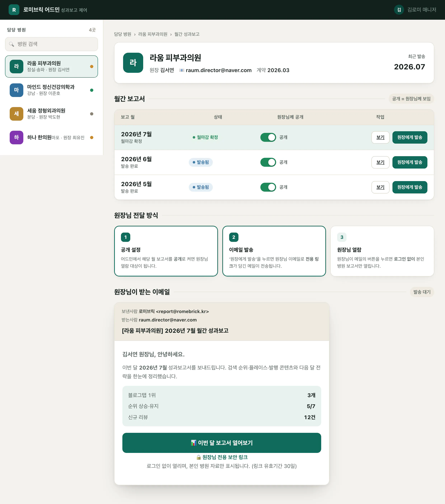The height and width of the screenshot is (504, 445).
Task: Open 마인드 정신건강의학과 in hospital list
Action: (51, 90)
